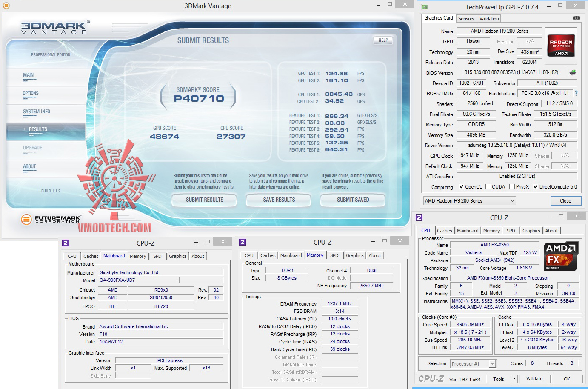
Task: Open Memory tab in CPU-Z mainboard window
Action: tap(138, 256)
